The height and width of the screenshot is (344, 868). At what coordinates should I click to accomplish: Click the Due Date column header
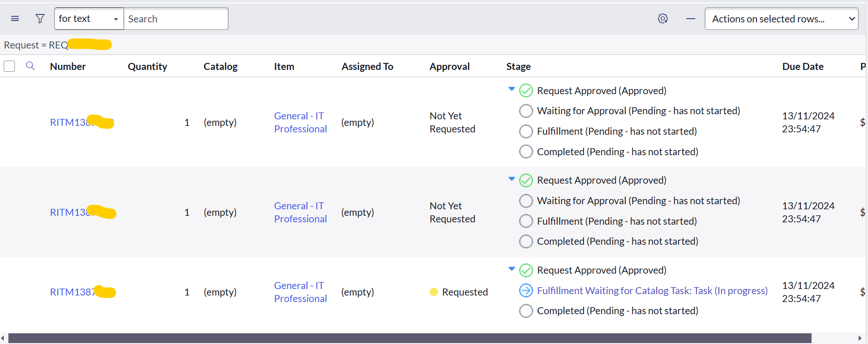(803, 66)
